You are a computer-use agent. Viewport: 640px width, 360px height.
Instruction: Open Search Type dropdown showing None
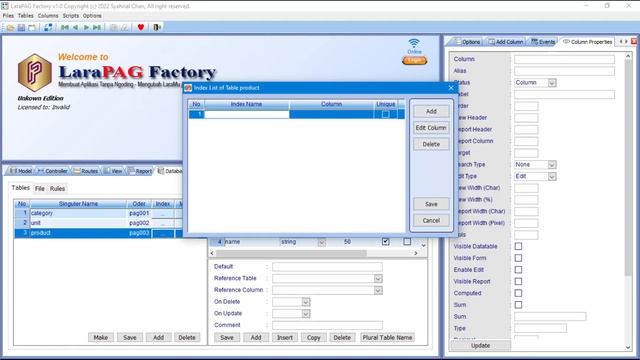(552, 164)
